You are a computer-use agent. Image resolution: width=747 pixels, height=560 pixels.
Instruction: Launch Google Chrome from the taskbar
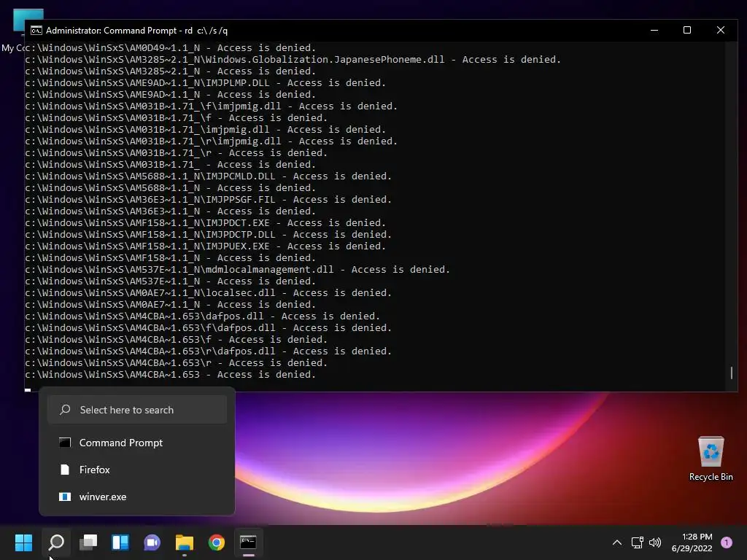coord(216,542)
